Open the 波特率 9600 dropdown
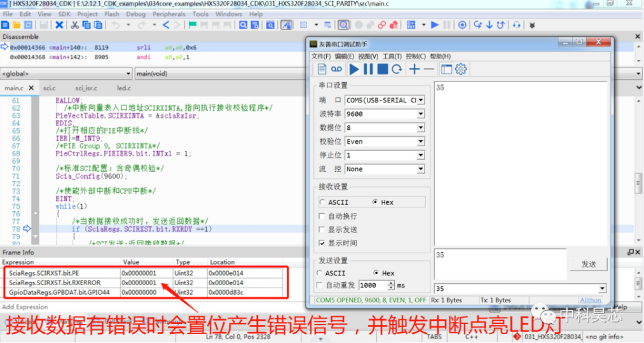 385,114
